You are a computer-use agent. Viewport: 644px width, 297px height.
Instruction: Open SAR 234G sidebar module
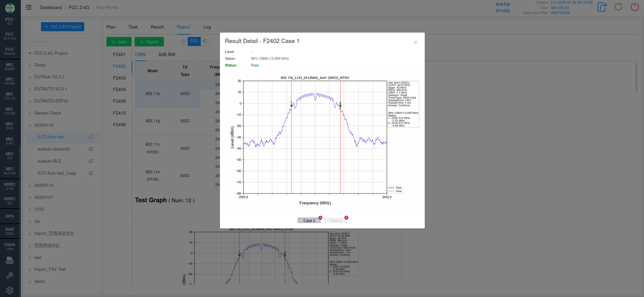point(10,231)
